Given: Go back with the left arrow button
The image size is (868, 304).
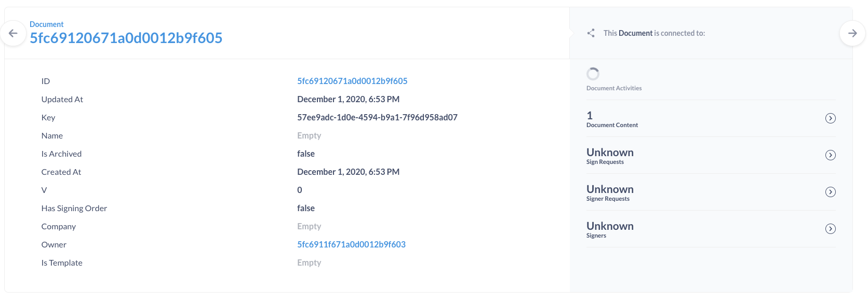Looking at the screenshot, I should tap(14, 33).
